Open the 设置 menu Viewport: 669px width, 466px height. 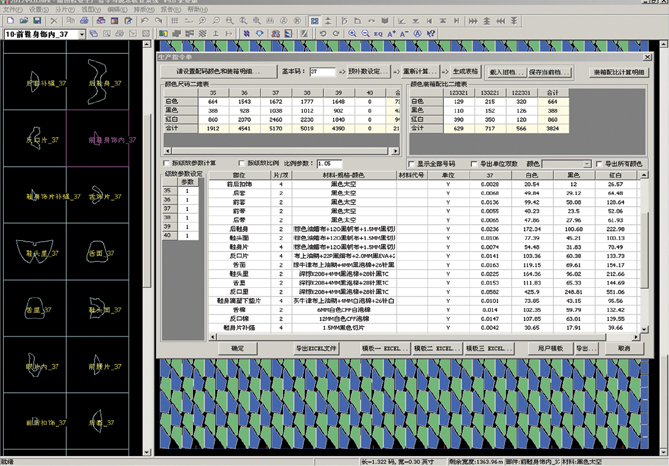[x=38, y=9]
